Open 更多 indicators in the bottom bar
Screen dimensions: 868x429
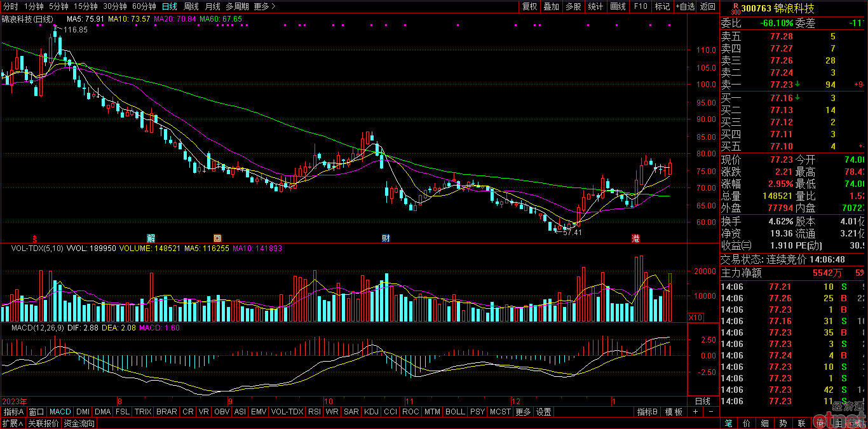[523, 412]
